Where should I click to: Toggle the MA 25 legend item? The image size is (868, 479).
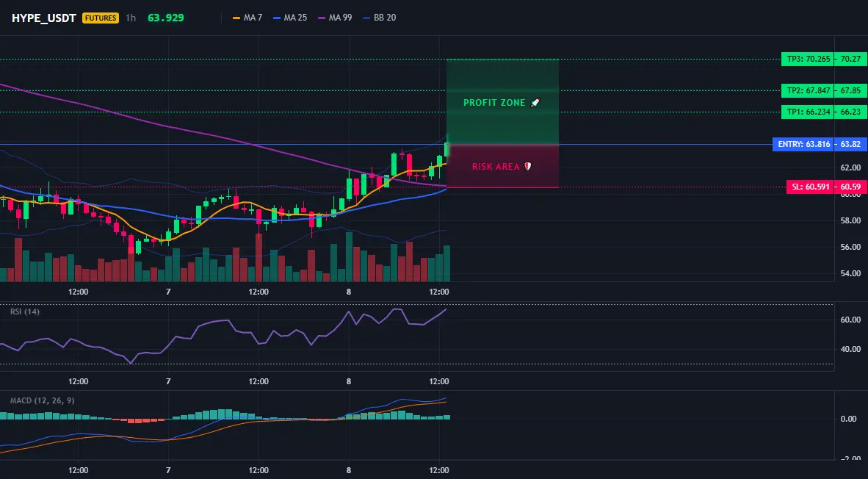290,18
